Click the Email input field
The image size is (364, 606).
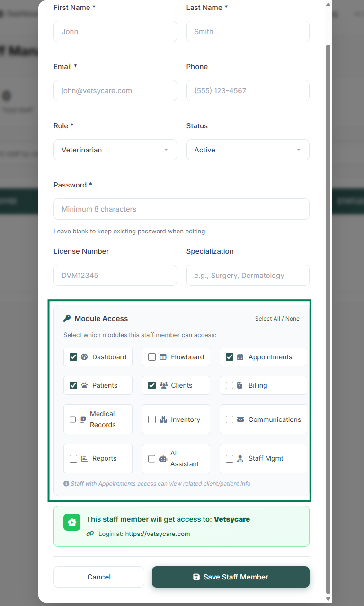115,91
